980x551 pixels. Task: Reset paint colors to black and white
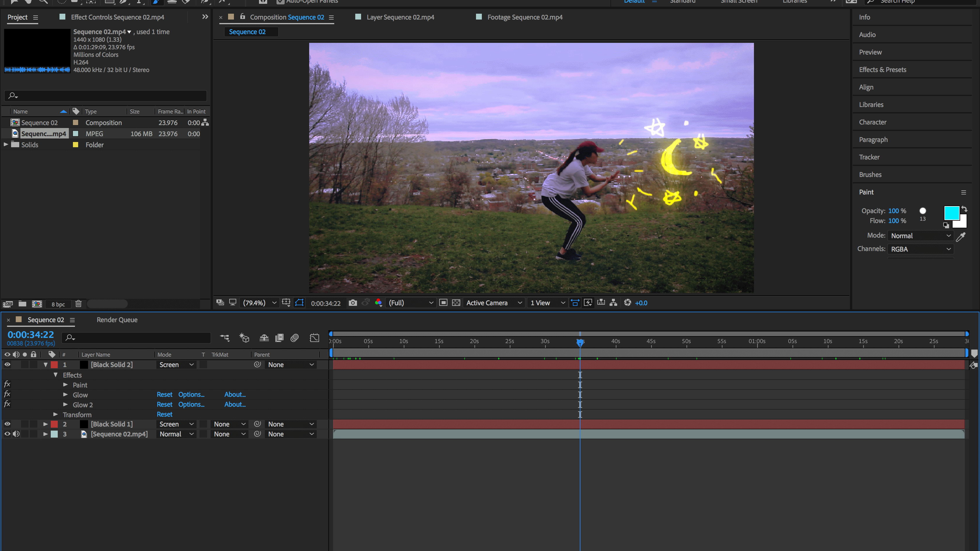[946, 225]
